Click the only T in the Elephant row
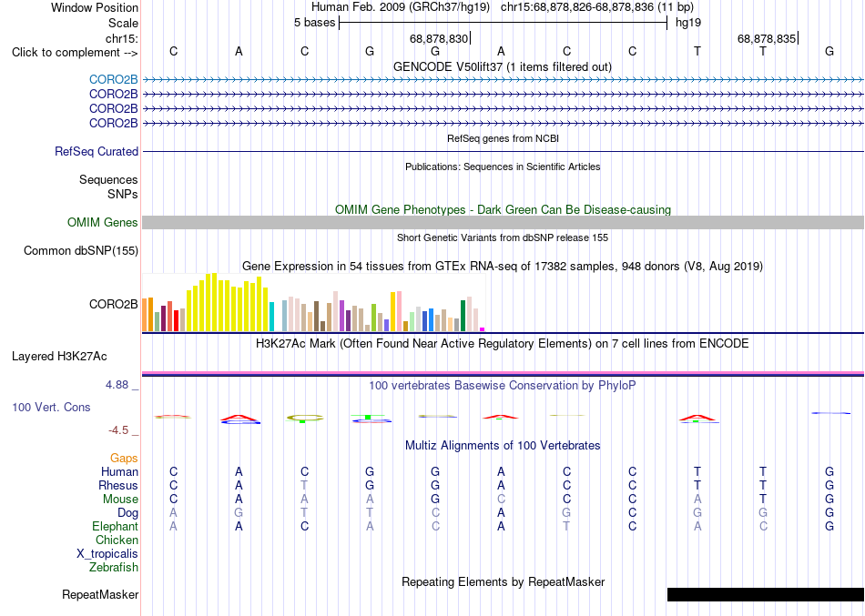This screenshot has height=616, width=865. [x=566, y=526]
